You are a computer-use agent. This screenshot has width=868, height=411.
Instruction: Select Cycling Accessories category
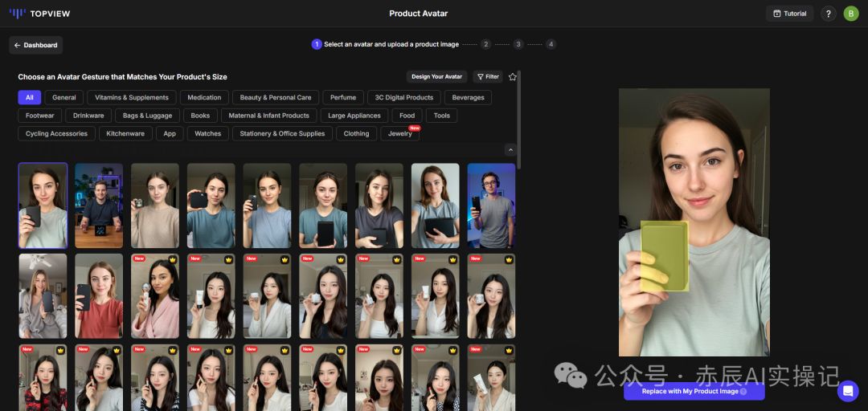[x=56, y=133]
